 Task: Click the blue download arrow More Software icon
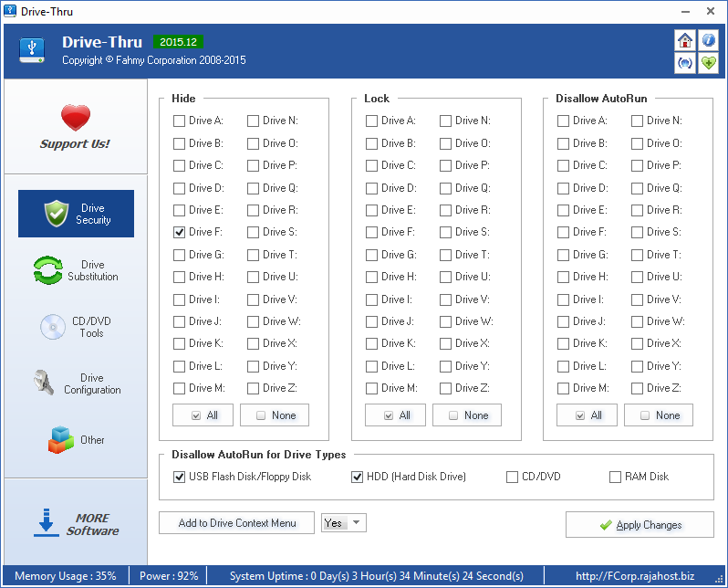(46, 523)
